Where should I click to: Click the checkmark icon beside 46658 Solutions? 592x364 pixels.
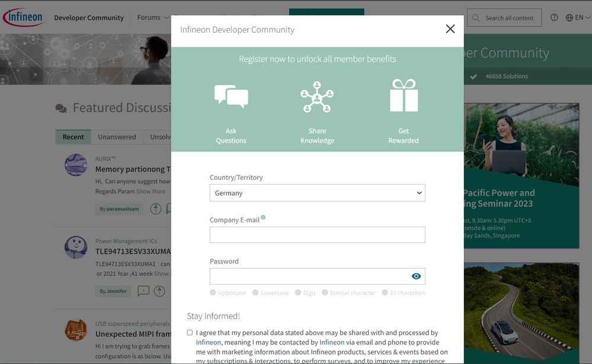click(473, 76)
